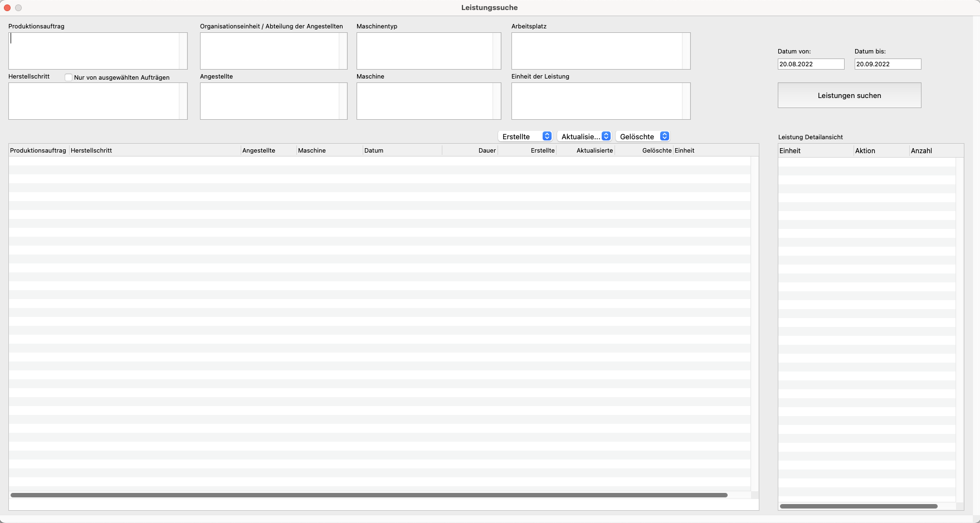
Task: Click the results table horizontal scrollbar
Action: tap(369, 495)
